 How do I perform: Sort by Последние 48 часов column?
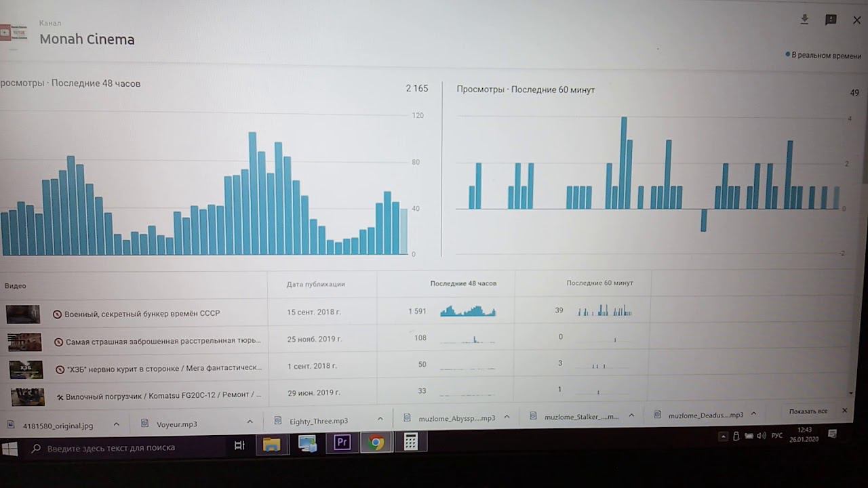[x=463, y=283]
